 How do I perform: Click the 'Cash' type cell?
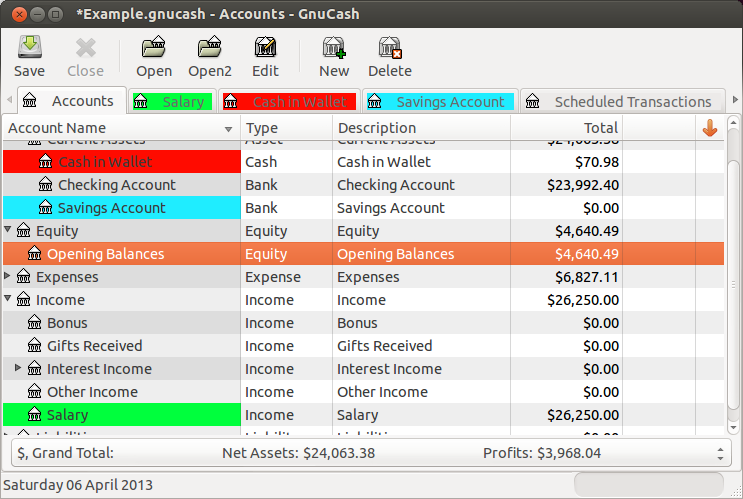pyautogui.click(x=287, y=162)
